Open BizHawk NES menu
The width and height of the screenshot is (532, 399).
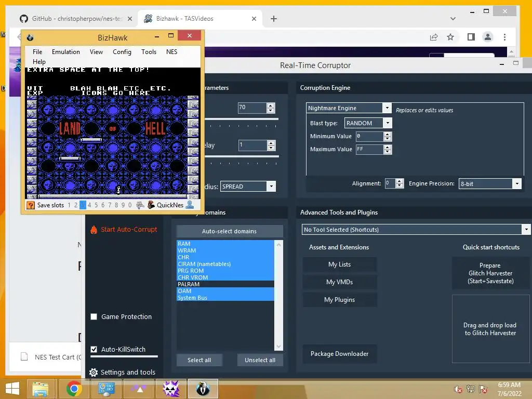(x=171, y=52)
